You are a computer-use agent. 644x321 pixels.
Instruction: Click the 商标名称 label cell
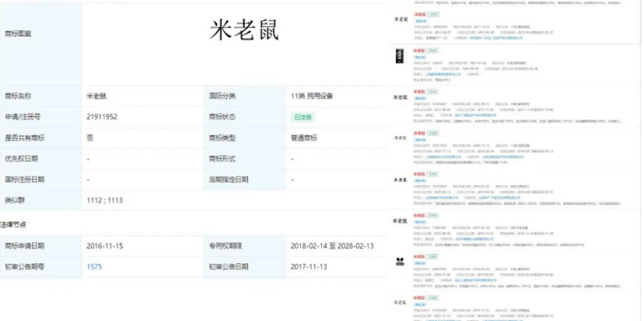click(x=41, y=96)
